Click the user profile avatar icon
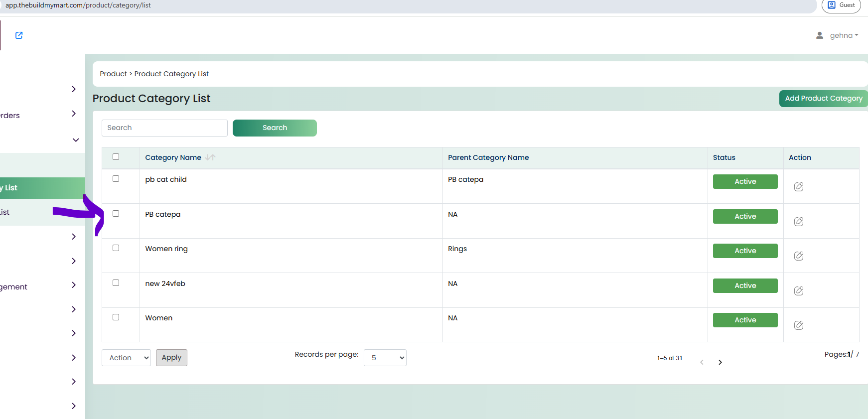This screenshot has height=419, width=868. click(820, 35)
